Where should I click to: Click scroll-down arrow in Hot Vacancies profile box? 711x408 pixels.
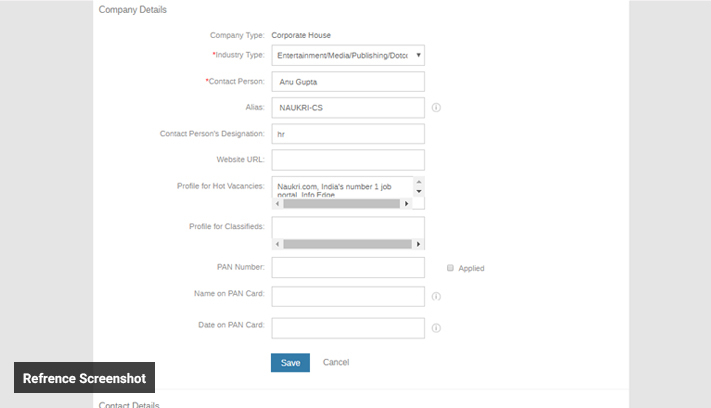point(419,192)
